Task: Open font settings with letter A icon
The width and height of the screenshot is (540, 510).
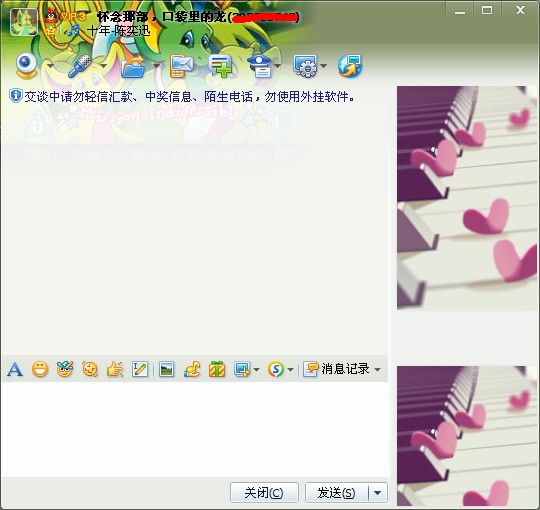Action: tap(15, 370)
